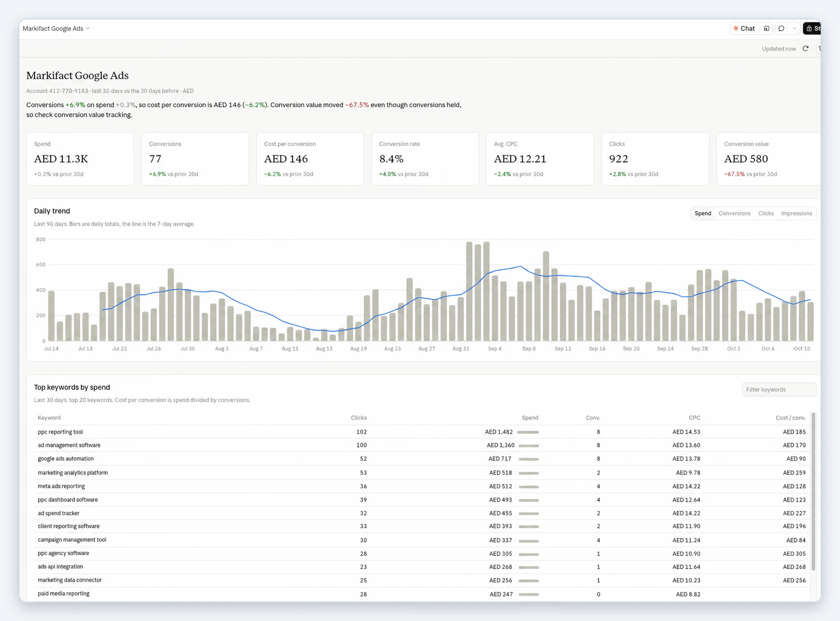Screen dimensions: 840x621
Task: Show Impressions in the Daily trend chart
Action: 796,213
